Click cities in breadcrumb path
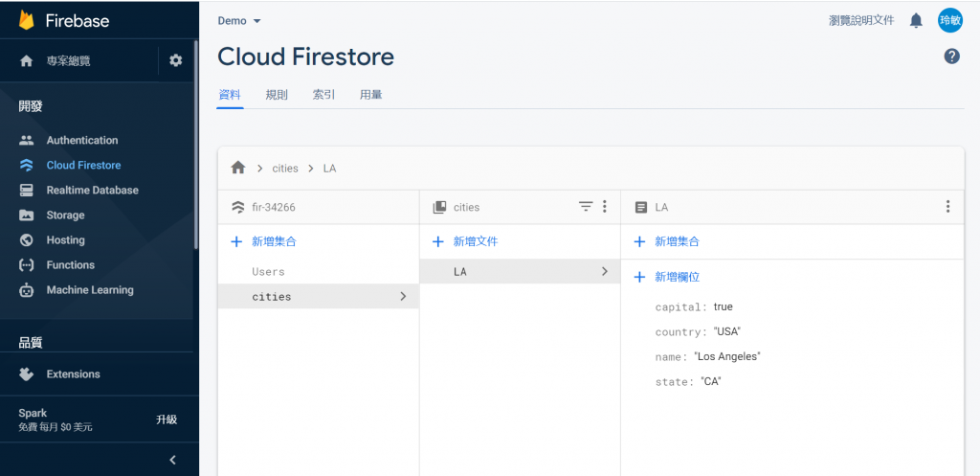The height and width of the screenshot is (476, 980). 285,169
